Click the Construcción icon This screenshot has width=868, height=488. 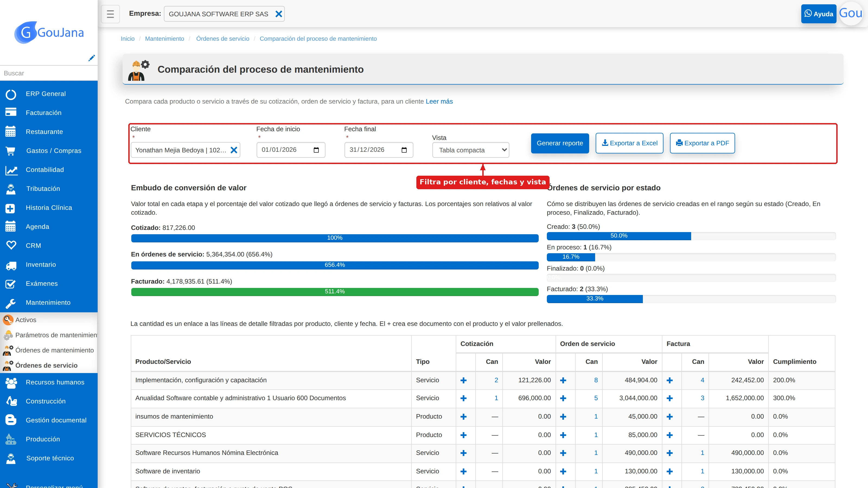click(11, 401)
